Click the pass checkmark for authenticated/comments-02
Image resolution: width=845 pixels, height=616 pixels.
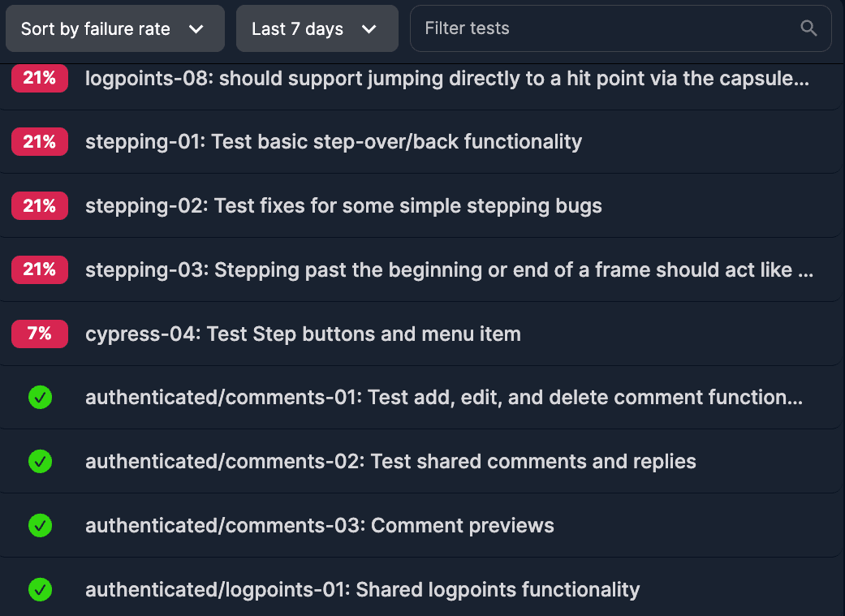pos(40,461)
